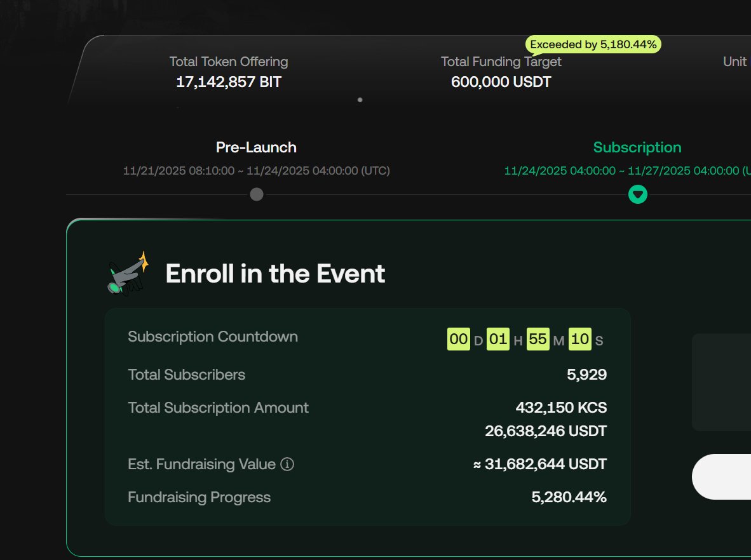The image size is (751, 560).
Task: Click the countdown hours box showing 01
Action: click(x=498, y=339)
